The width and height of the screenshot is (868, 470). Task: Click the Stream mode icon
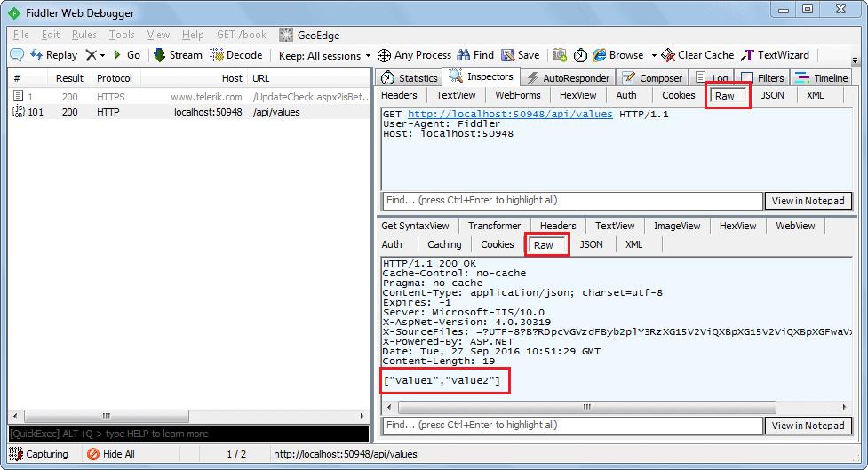coord(160,55)
